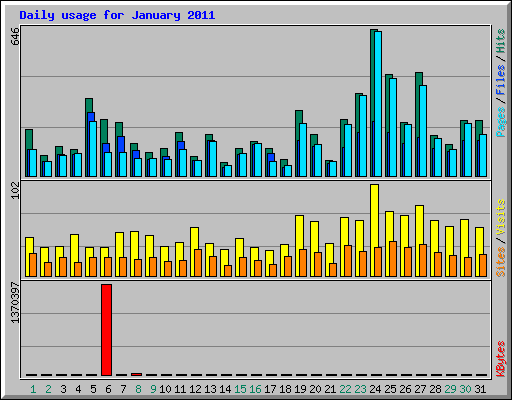Click the orange Sites bar for day 25
The height and width of the screenshot is (400, 512).
point(393,259)
